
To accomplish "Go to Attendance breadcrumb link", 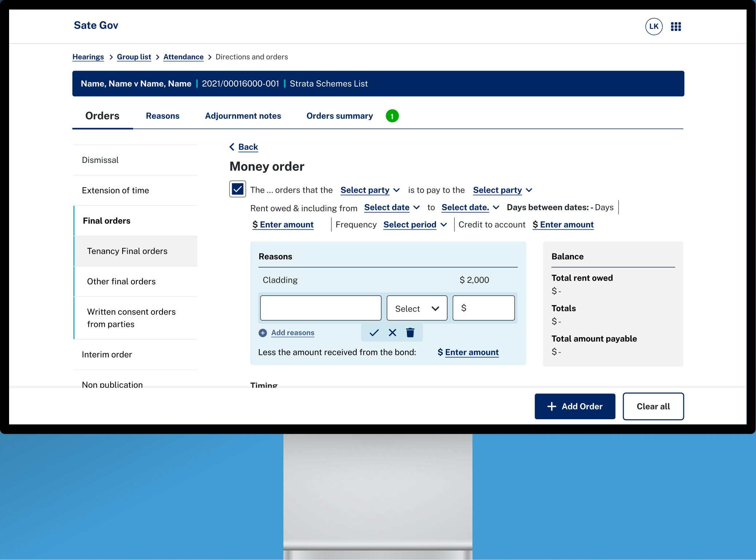I will (x=183, y=57).
